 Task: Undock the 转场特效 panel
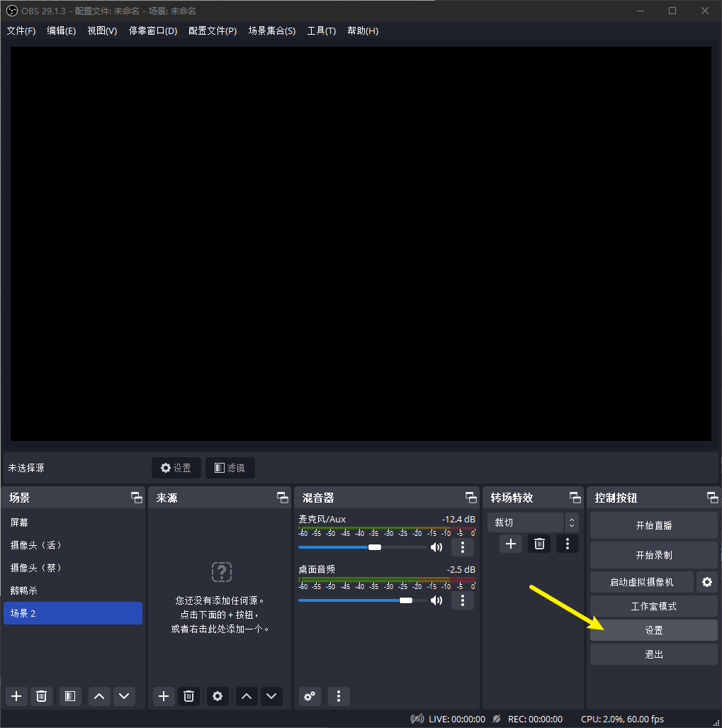(575, 498)
